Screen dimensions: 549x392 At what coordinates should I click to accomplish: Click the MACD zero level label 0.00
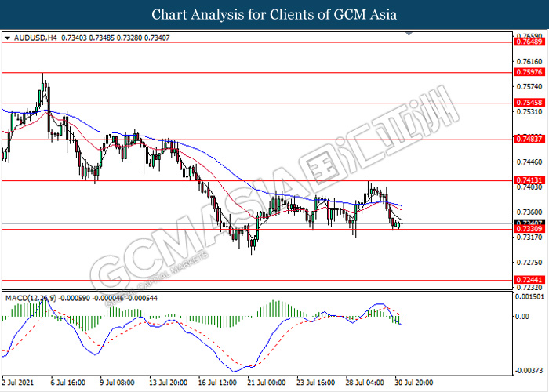[523, 317]
